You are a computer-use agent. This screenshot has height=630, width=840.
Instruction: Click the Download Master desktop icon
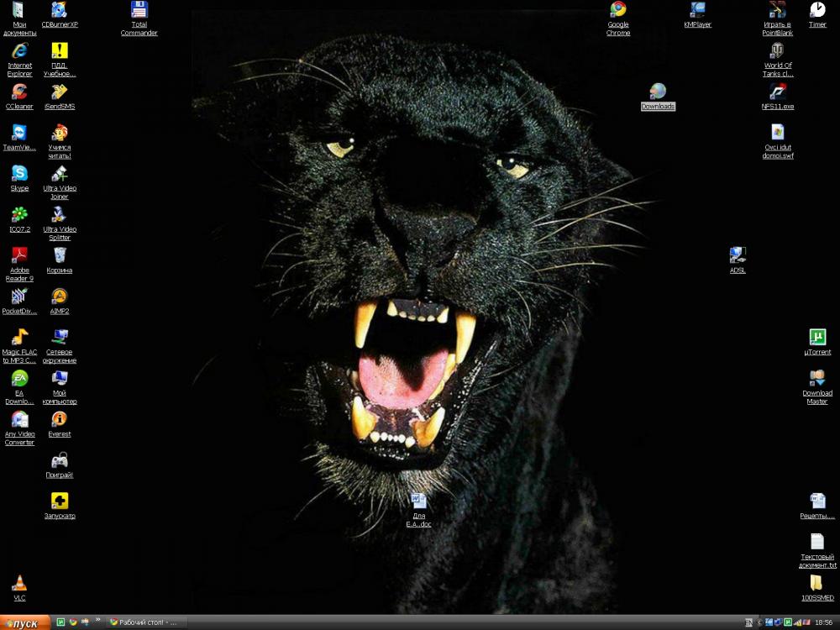click(816, 379)
